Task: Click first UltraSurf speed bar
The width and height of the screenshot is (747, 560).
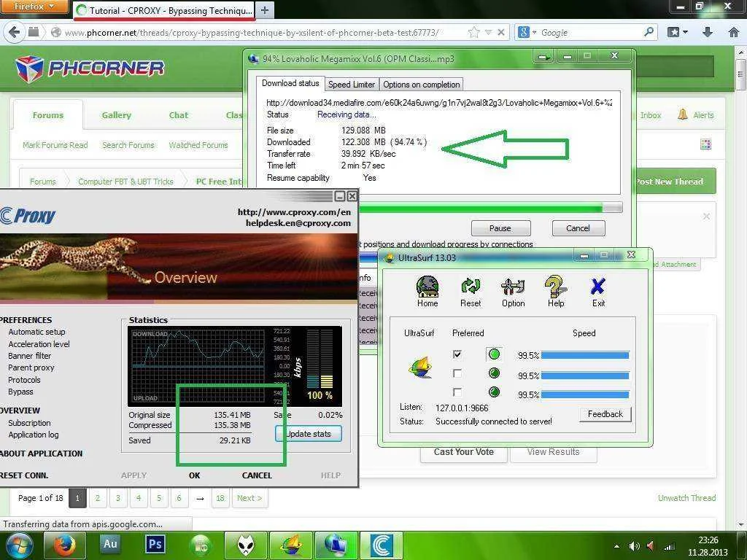Action: point(585,355)
